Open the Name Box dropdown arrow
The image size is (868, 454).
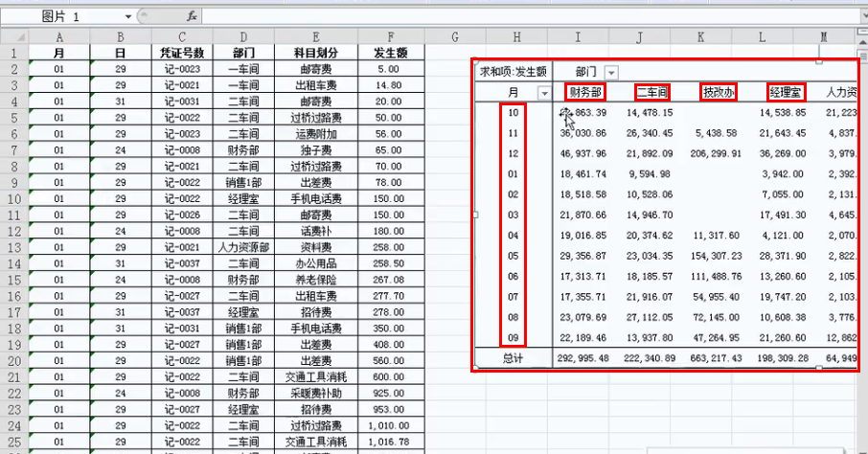[129, 17]
